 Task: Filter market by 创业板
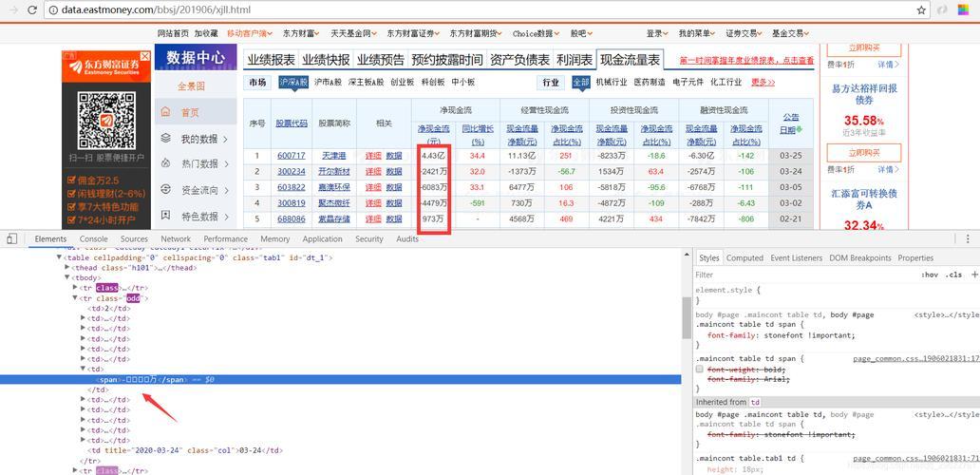(403, 82)
